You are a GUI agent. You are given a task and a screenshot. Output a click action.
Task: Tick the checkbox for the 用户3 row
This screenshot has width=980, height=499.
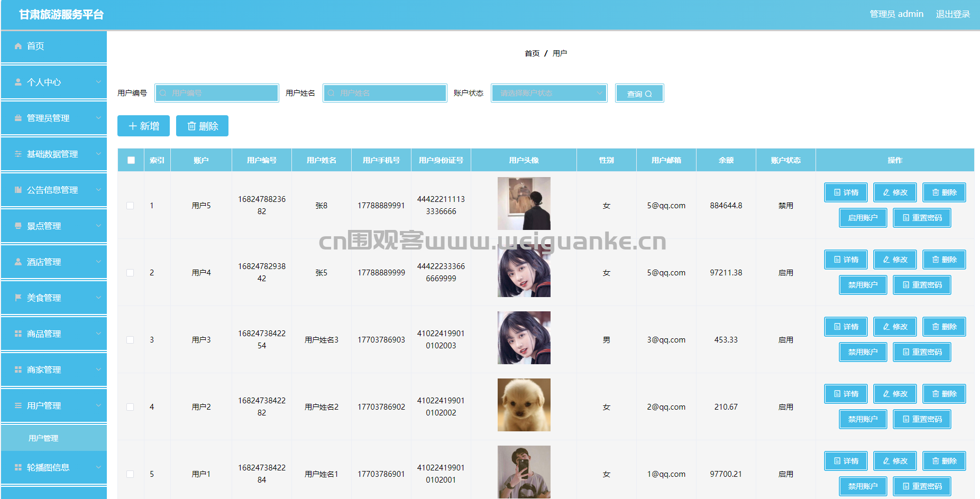(x=130, y=340)
